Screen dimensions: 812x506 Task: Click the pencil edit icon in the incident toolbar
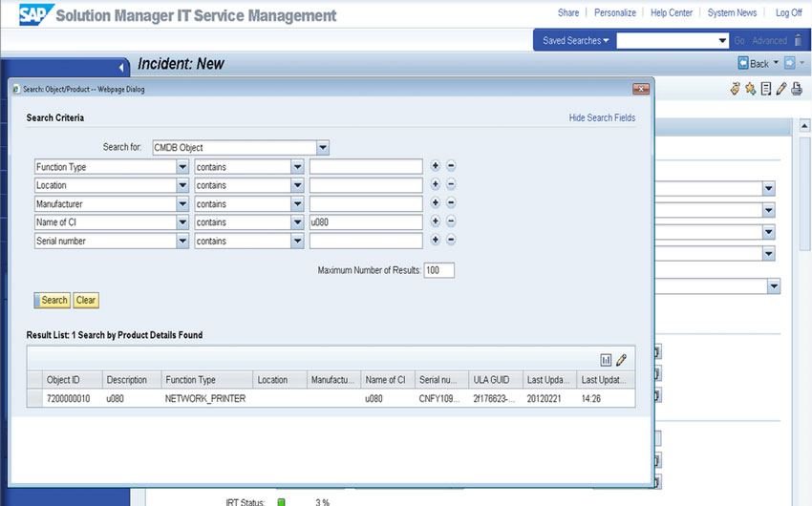click(780, 89)
